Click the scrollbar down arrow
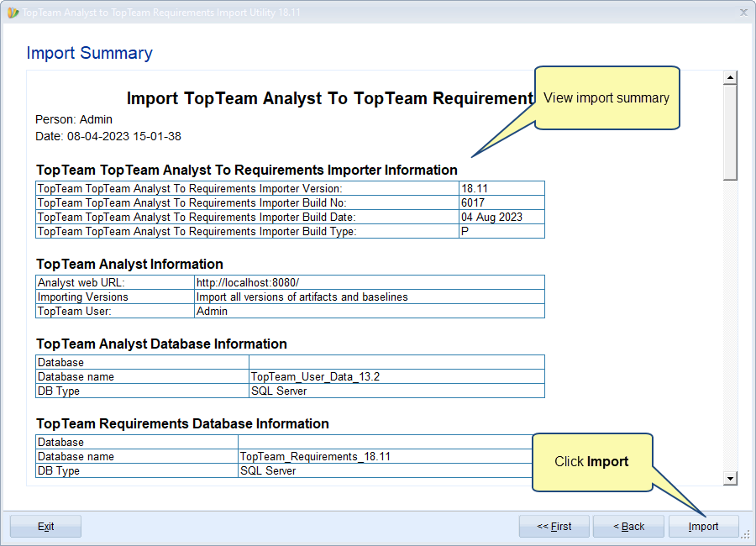The image size is (756, 546). click(731, 479)
